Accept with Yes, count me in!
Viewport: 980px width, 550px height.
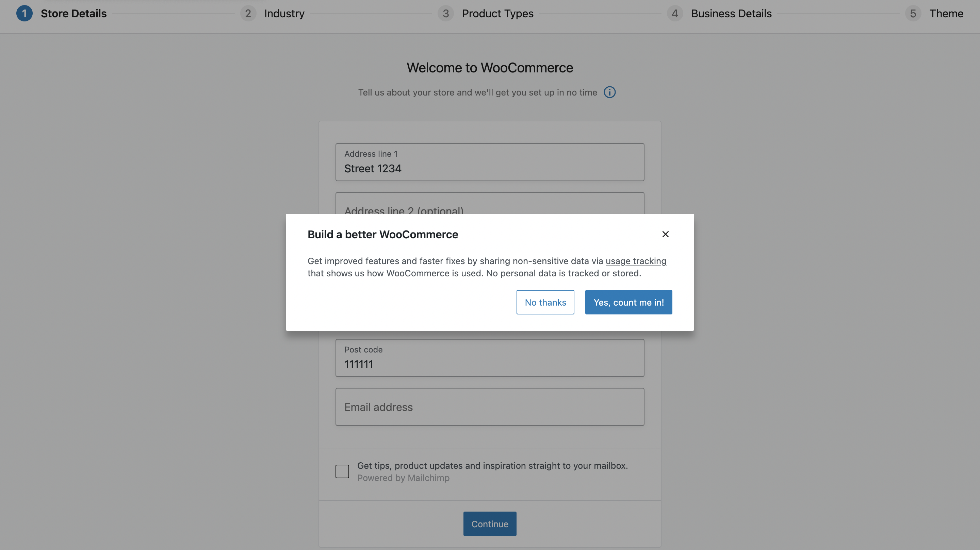[628, 302]
